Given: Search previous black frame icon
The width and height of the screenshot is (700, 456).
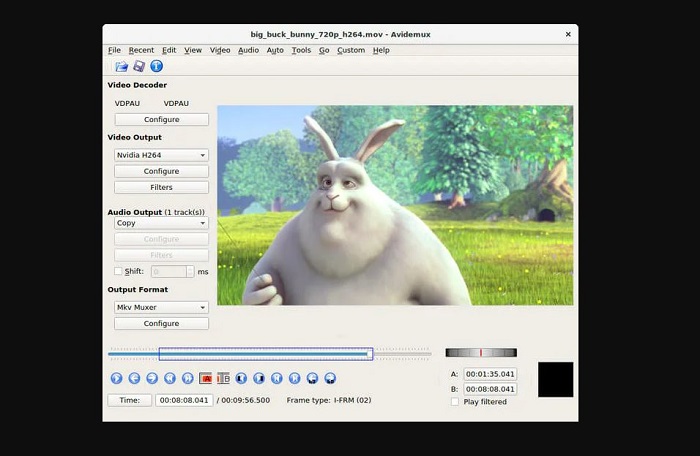Looking at the screenshot, I should 241,378.
